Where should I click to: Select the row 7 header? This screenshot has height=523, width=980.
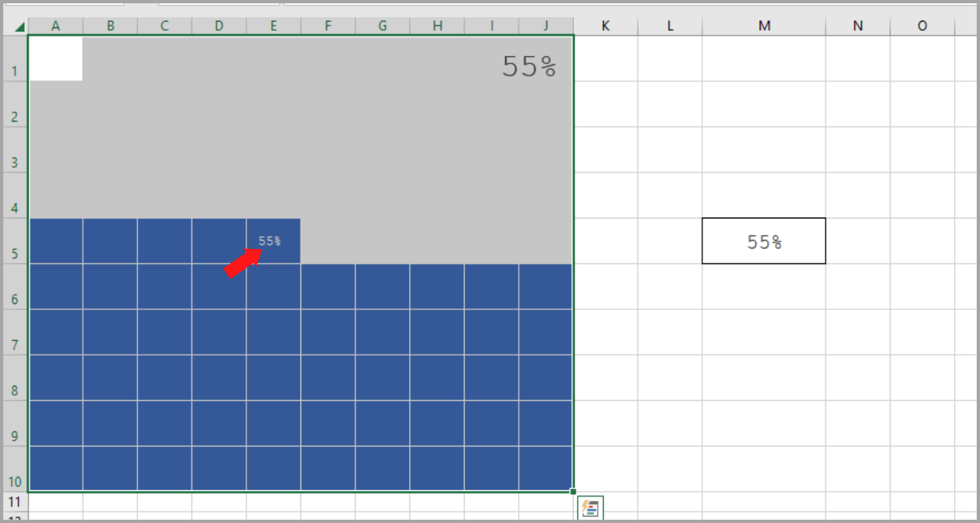[x=14, y=332]
